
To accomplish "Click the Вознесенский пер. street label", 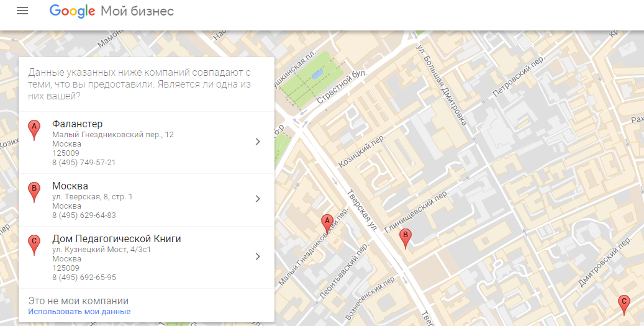I will (371, 297).
